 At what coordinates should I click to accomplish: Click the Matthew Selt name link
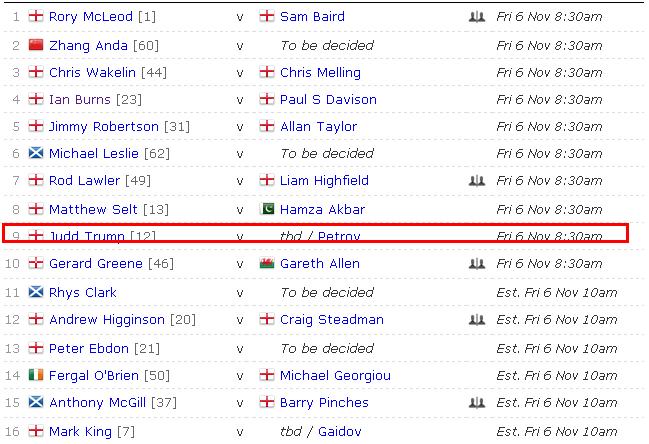94,210
